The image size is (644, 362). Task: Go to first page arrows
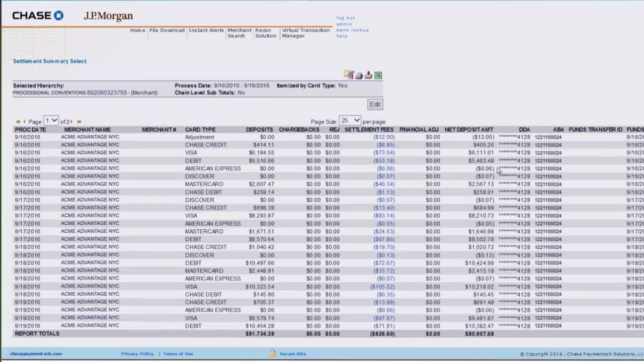coord(18,122)
